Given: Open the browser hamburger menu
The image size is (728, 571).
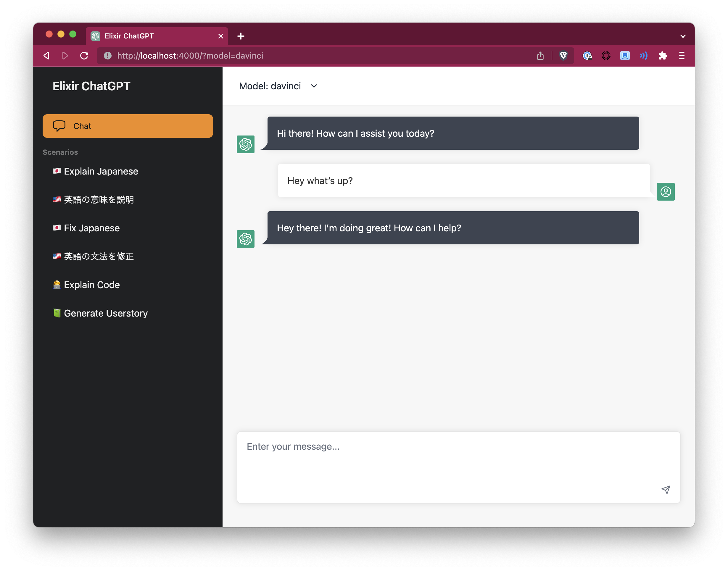Looking at the screenshot, I should pos(682,56).
